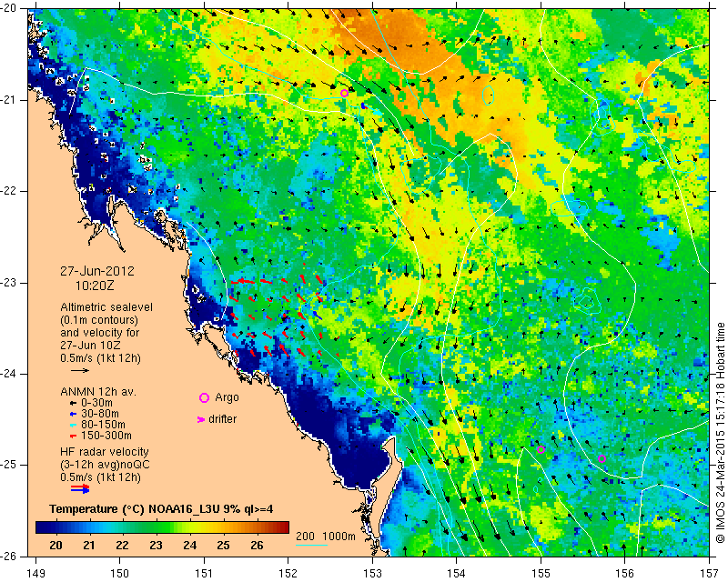Click the 'ANMN 12h av.' legend heading

click(x=98, y=392)
